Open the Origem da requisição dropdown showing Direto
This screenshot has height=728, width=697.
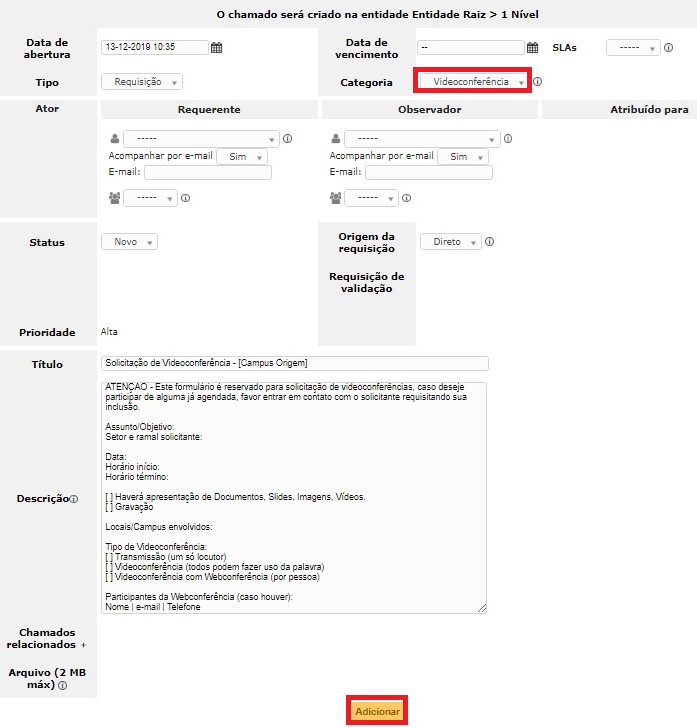click(450, 242)
